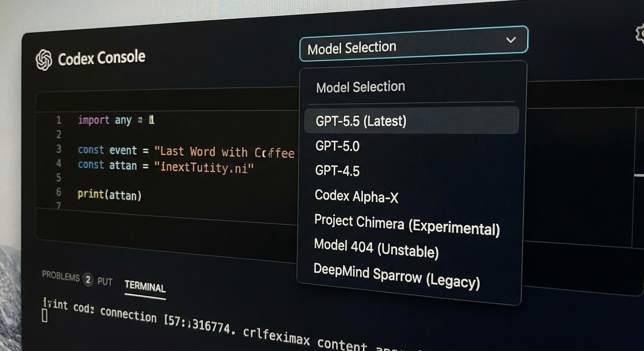
Task: Click the Codex Console title text
Action: pos(102,58)
